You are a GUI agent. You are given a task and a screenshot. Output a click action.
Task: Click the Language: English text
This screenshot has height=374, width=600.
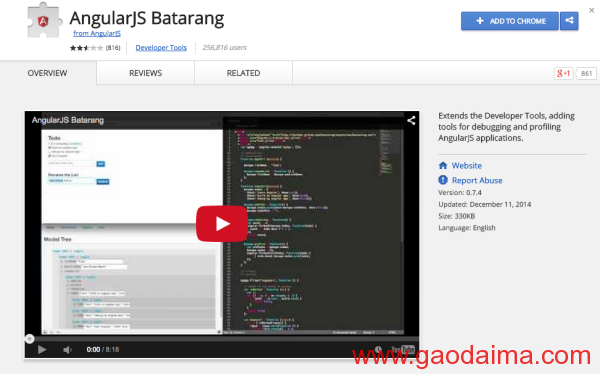467,228
